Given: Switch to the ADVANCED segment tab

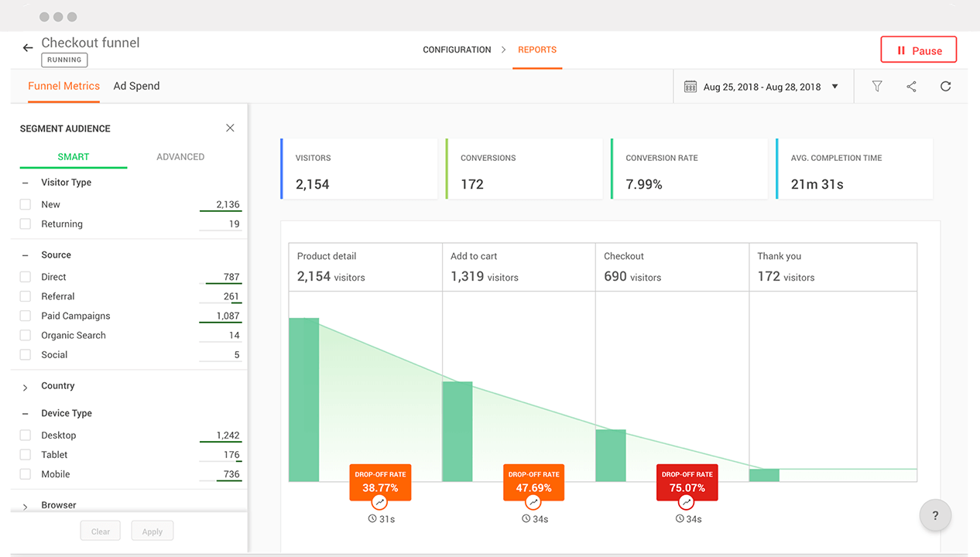Looking at the screenshot, I should (180, 156).
